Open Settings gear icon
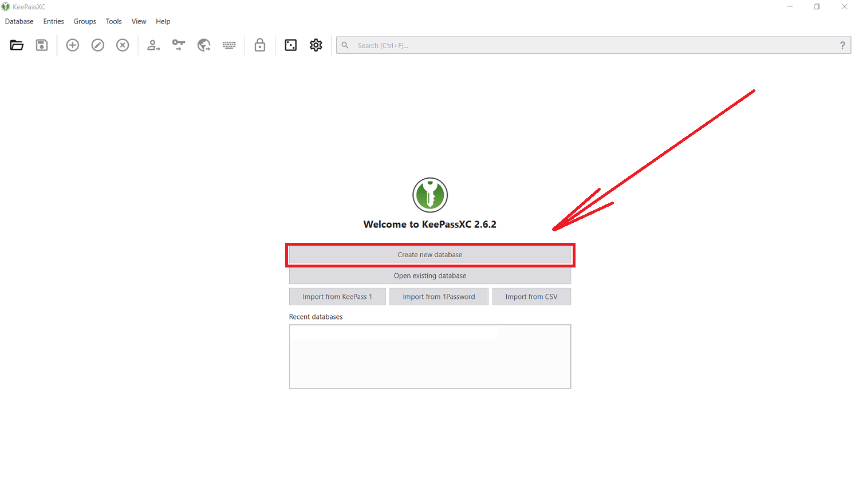 tap(316, 45)
